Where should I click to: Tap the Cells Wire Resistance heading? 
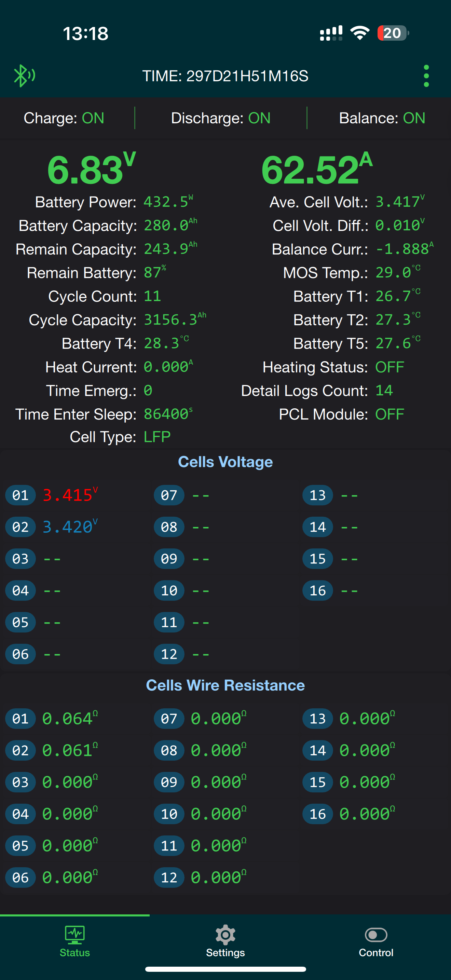click(225, 685)
